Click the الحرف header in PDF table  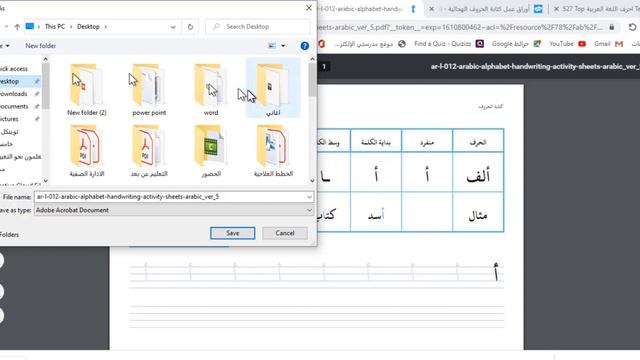[478, 142]
